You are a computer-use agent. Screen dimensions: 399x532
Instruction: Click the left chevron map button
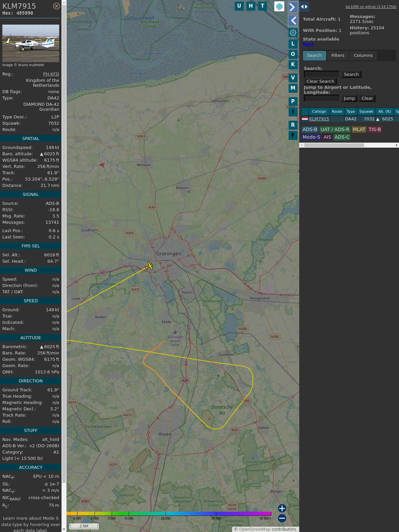293,21
